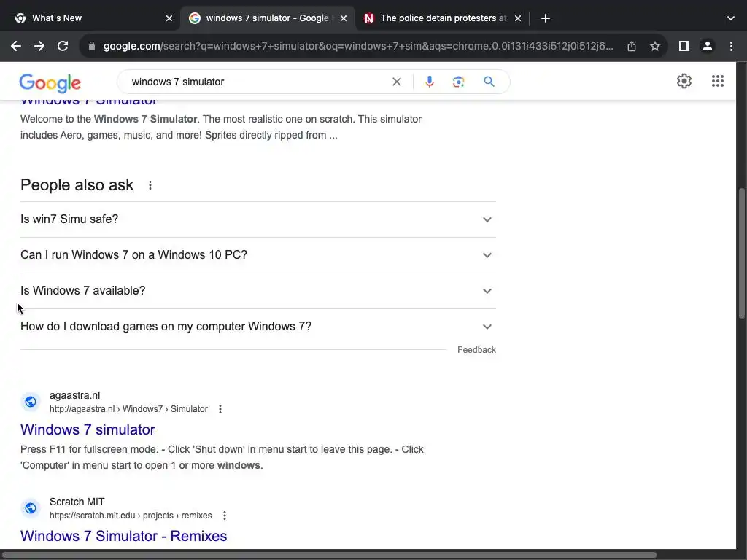Click the Scratch MIT globe favicon
This screenshot has height=560, width=747.
point(31,508)
